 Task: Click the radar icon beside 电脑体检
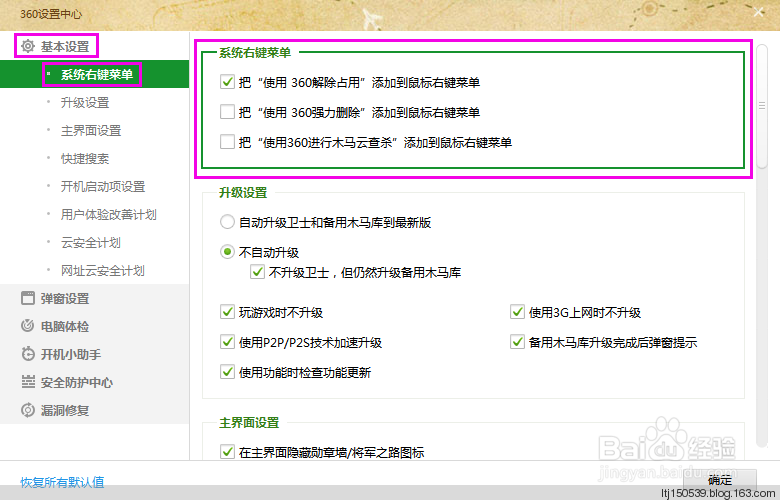(28, 326)
